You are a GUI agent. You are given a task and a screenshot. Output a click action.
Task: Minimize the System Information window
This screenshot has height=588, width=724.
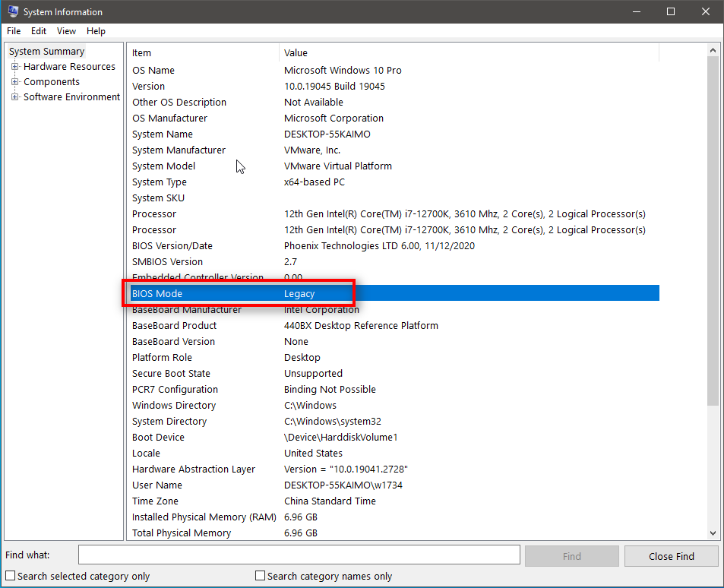coord(637,11)
